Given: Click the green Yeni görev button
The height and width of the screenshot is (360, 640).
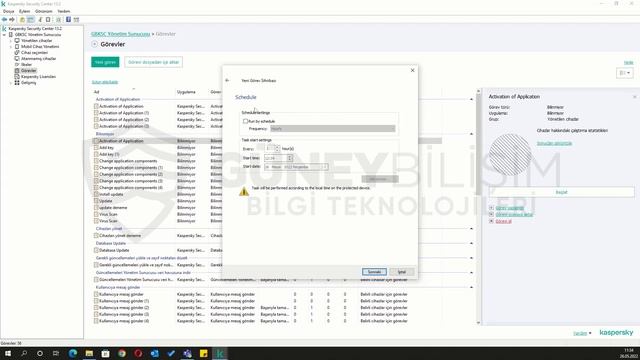Looking at the screenshot, I should (x=105, y=62).
